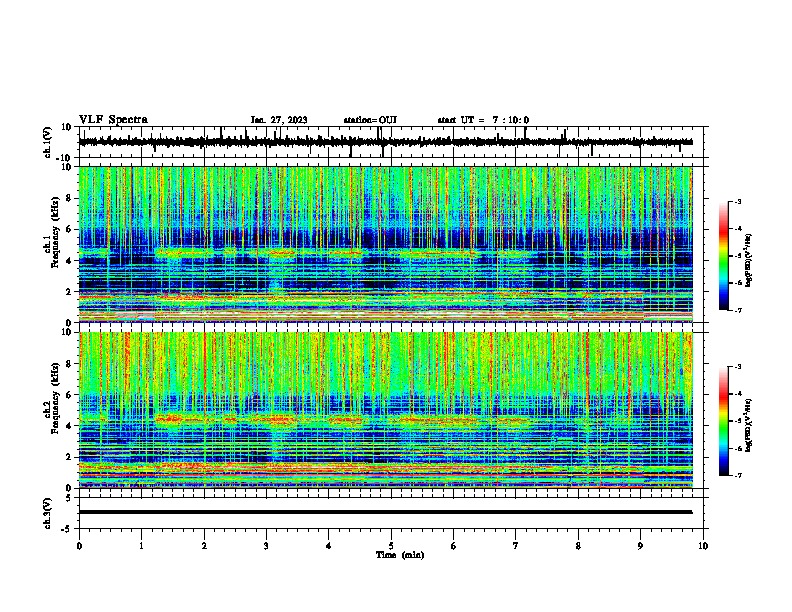Click the "4" kHz tick on ch.1 spectrogram
Image resolution: width=792 pixels, height=612 pixels.
[70, 261]
